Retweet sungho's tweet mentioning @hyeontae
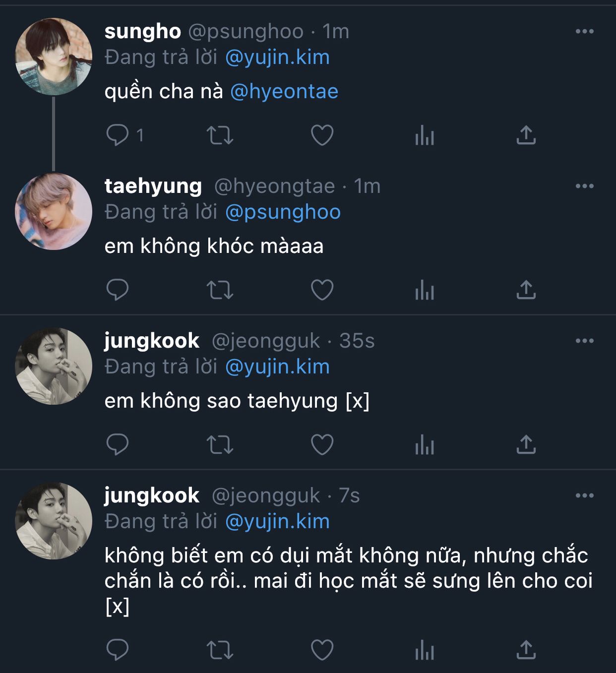The image size is (616, 673). tap(220, 135)
